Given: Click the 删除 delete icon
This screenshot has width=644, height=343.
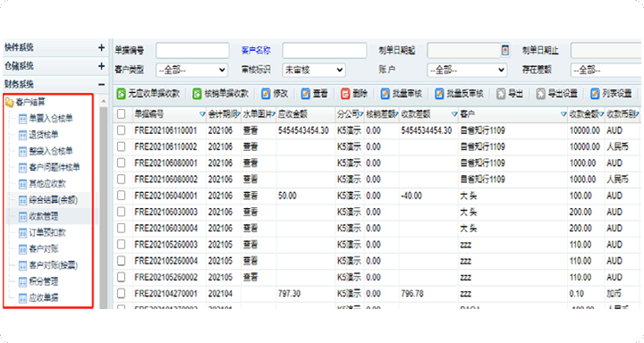Looking at the screenshot, I should coord(345,94).
